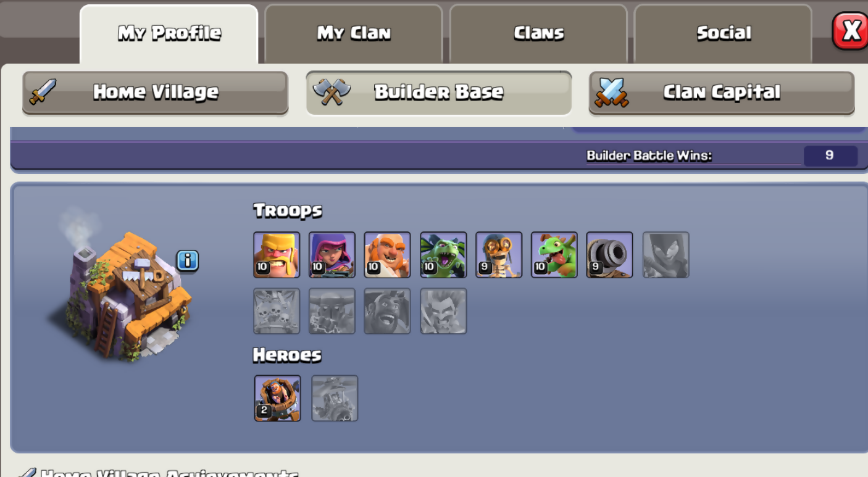Select the Beta Minion troop icon

443,255
